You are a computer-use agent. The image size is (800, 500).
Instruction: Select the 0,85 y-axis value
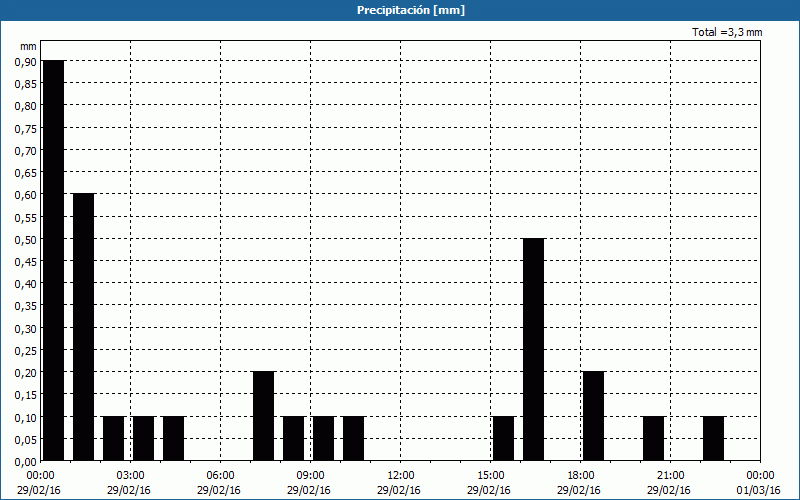(x=26, y=84)
